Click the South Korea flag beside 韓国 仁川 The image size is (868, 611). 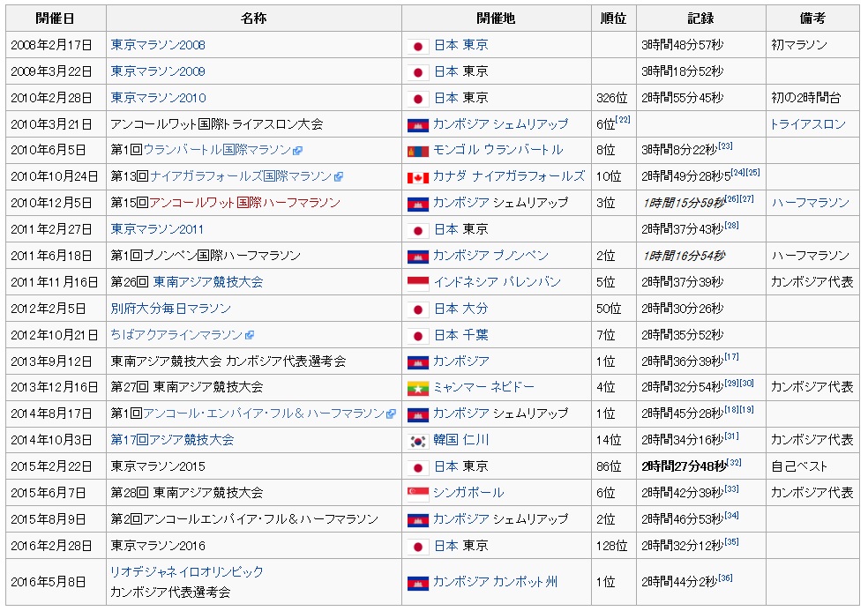(418, 442)
